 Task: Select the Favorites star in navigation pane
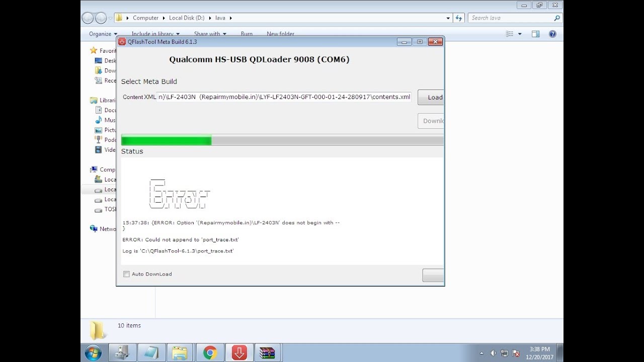tap(93, 50)
